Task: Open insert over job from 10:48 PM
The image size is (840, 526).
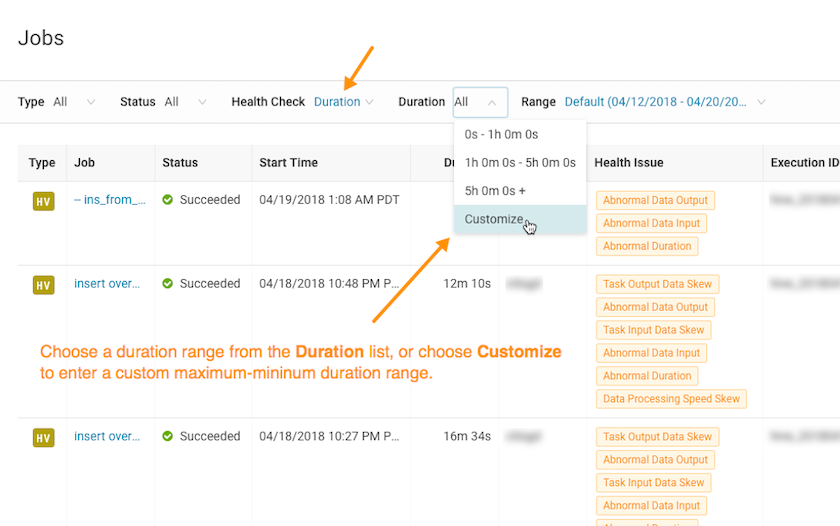Action: tap(107, 284)
